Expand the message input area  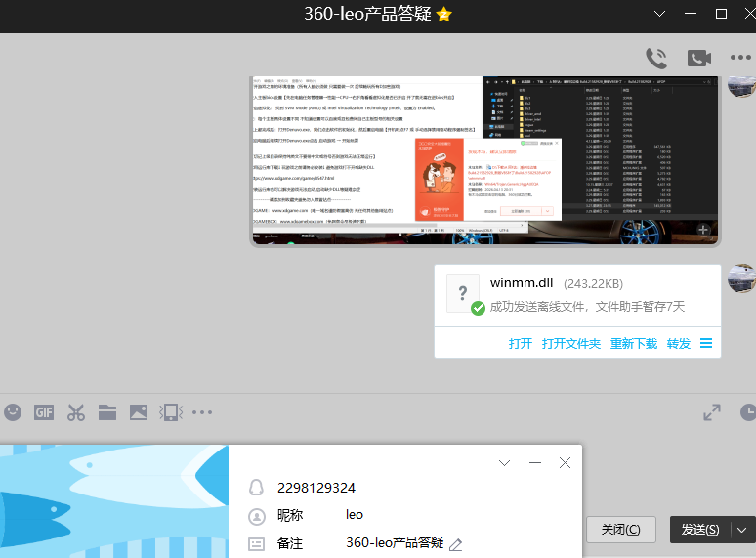click(712, 412)
